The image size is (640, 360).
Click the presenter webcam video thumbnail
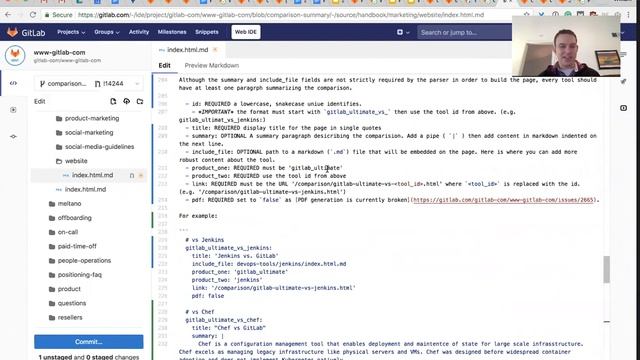pos(566,46)
